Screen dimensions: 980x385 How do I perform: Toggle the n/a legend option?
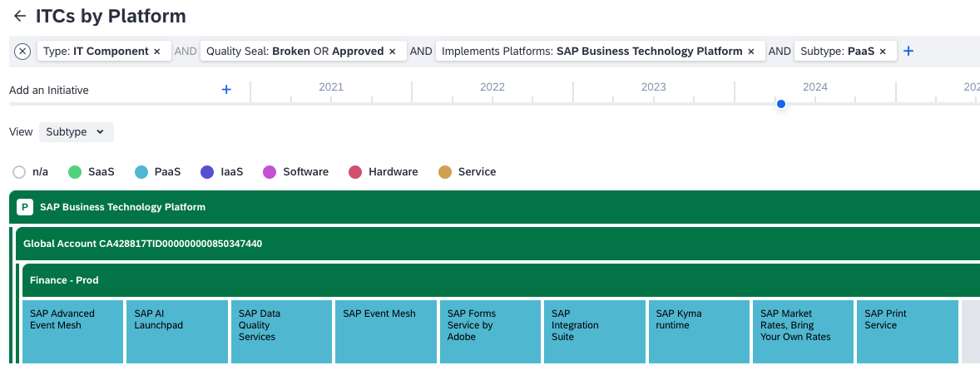(31, 172)
